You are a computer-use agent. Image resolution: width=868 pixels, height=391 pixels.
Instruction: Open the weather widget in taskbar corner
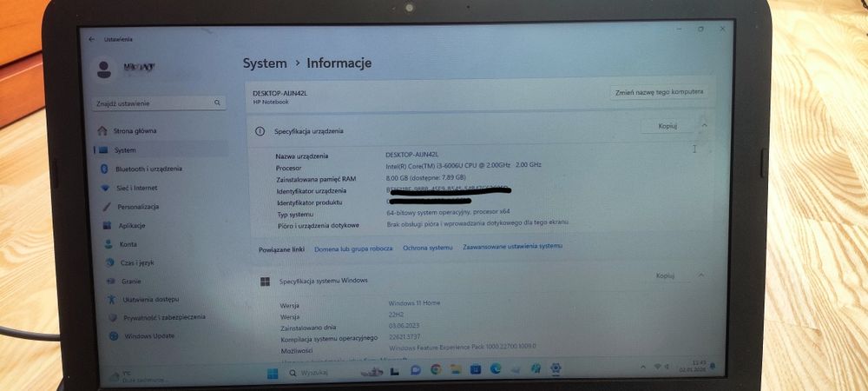click(138, 376)
